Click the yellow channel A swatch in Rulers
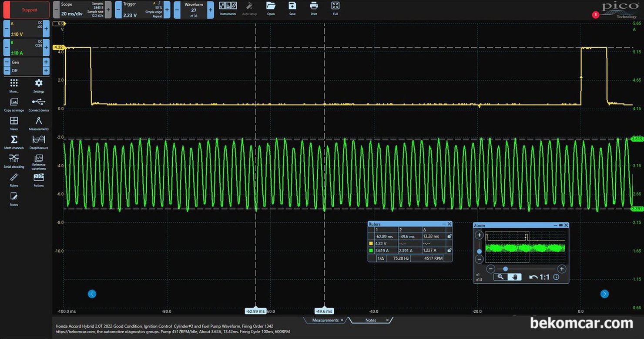The image size is (644, 339). [371, 244]
